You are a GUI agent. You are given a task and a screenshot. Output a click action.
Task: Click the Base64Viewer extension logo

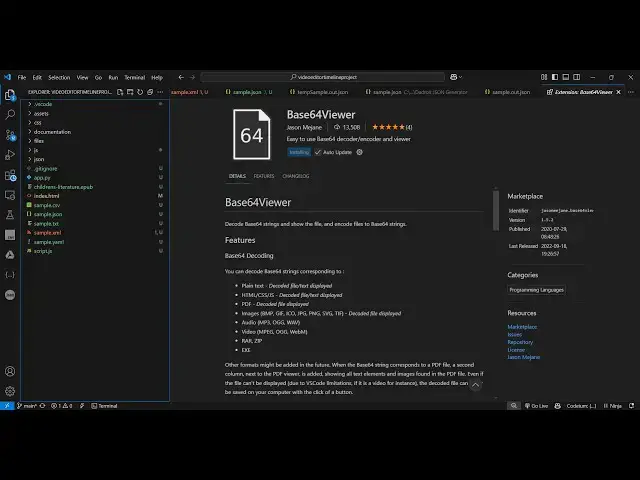pos(251,135)
